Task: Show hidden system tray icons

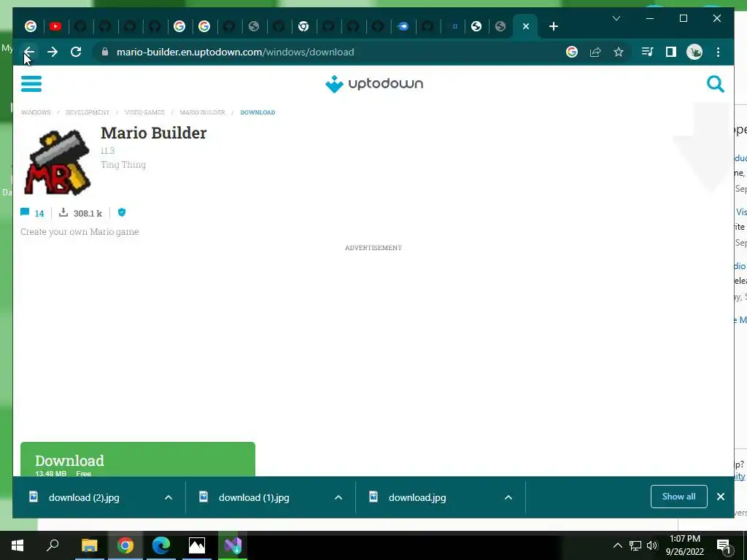Action: 617,545
